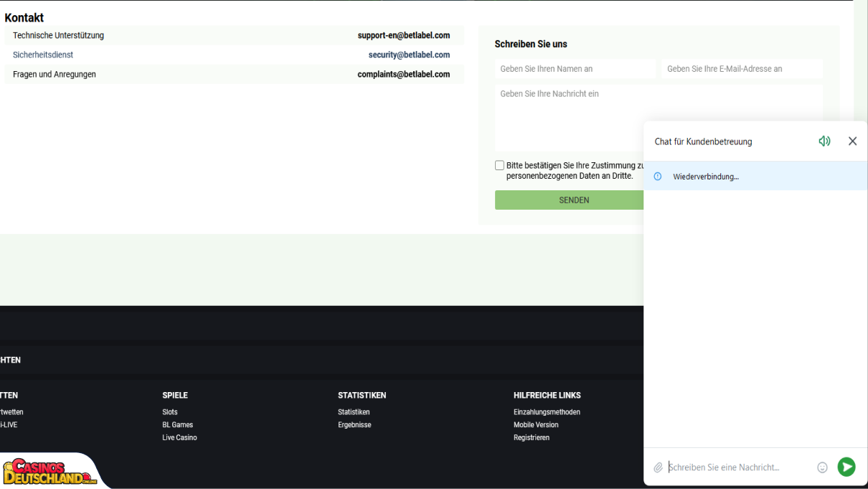The height and width of the screenshot is (489, 868).
Task: Open the Registrieren footer link
Action: pyautogui.click(x=532, y=438)
